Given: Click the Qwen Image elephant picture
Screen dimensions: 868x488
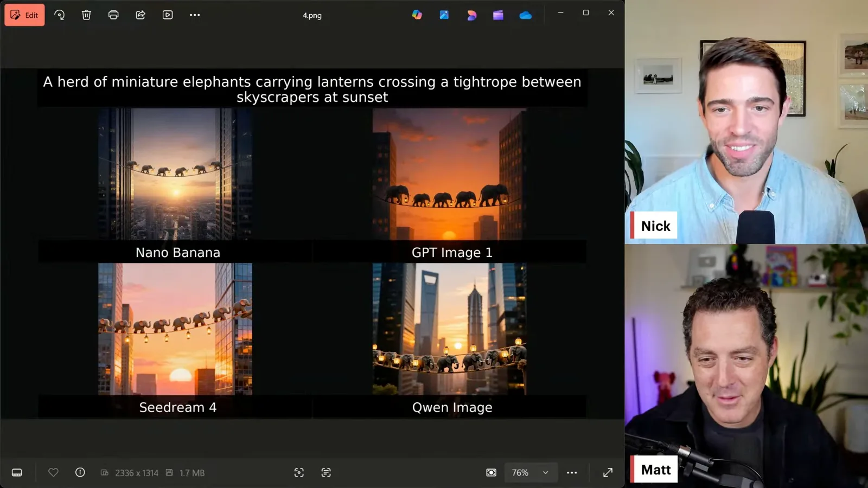Looking at the screenshot, I should [x=449, y=329].
